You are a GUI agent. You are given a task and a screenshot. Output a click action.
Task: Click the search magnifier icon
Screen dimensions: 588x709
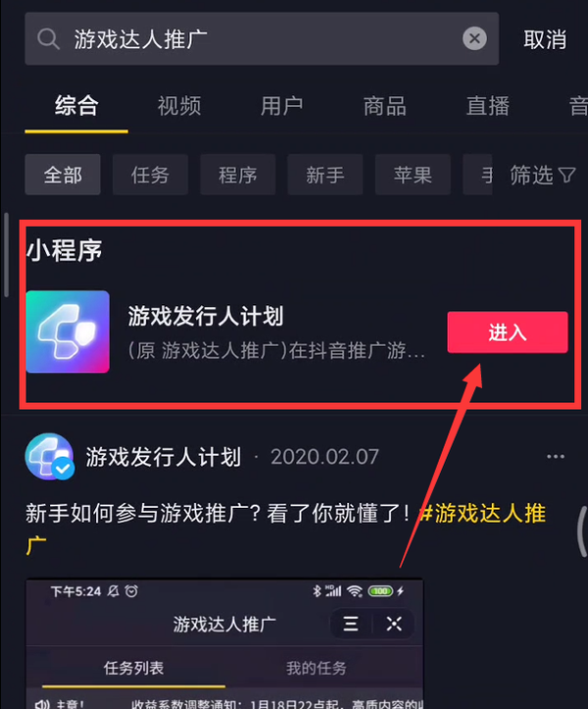coord(48,39)
